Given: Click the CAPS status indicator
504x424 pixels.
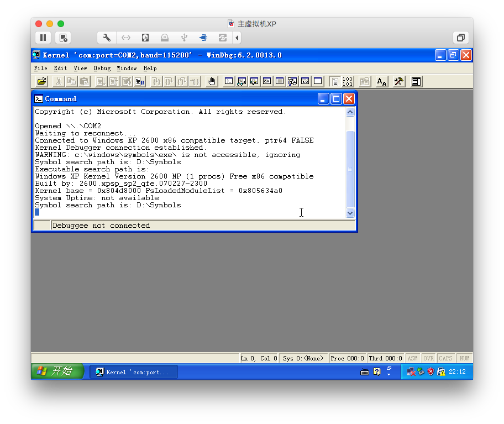Looking at the screenshot, I should (445, 358).
